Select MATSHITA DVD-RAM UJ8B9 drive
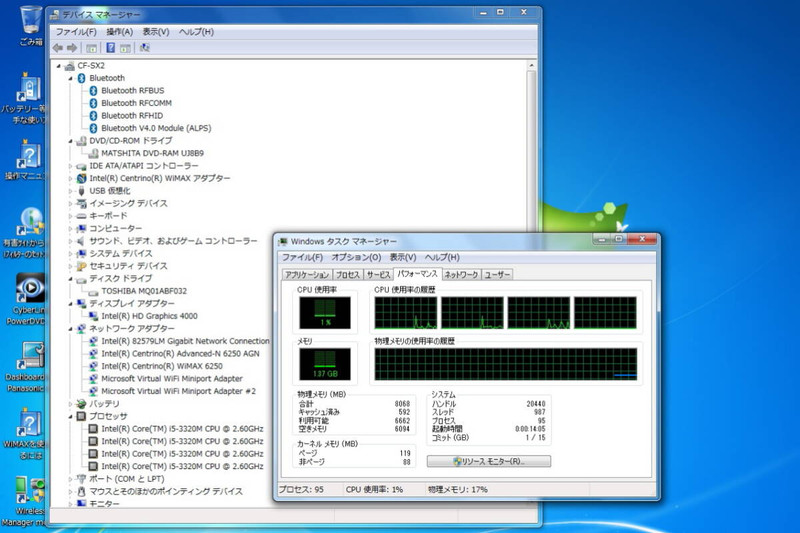This screenshot has width=800, height=533. [153, 153]
